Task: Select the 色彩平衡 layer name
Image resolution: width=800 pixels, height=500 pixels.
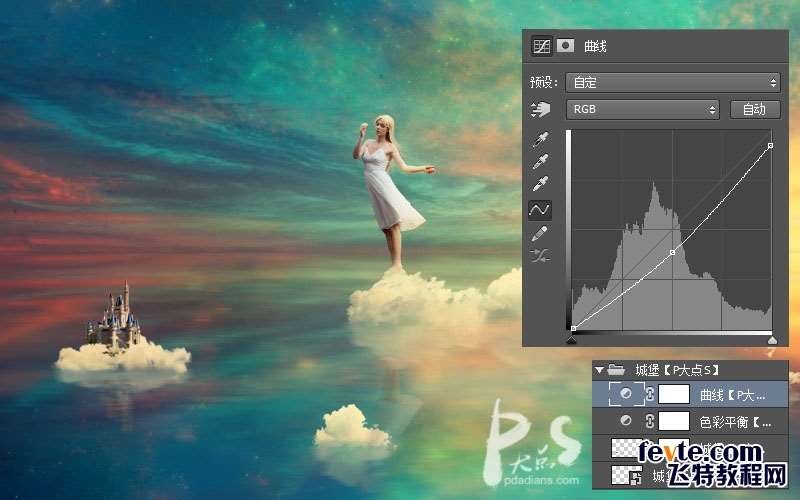Action: coord(735,422)
